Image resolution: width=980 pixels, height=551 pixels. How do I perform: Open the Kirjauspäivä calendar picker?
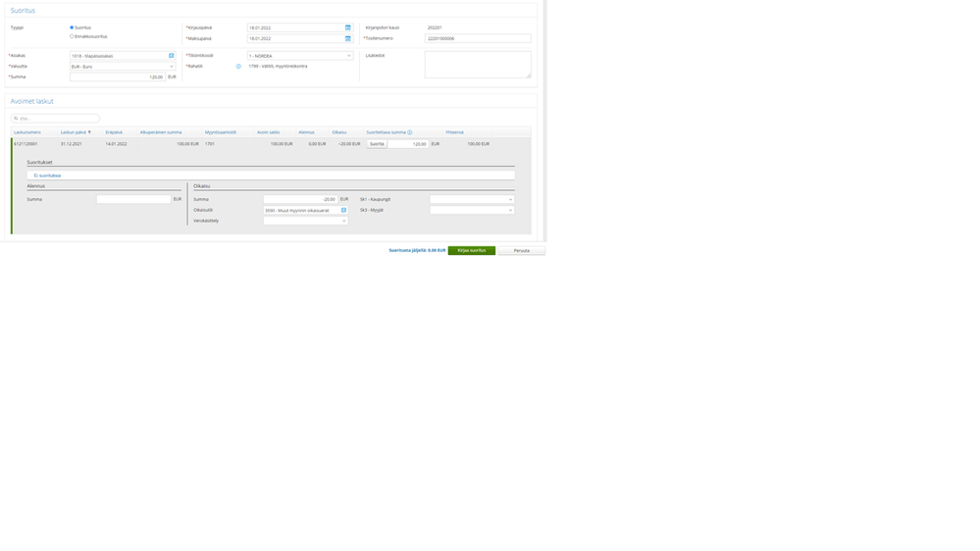tap(348, 27)
